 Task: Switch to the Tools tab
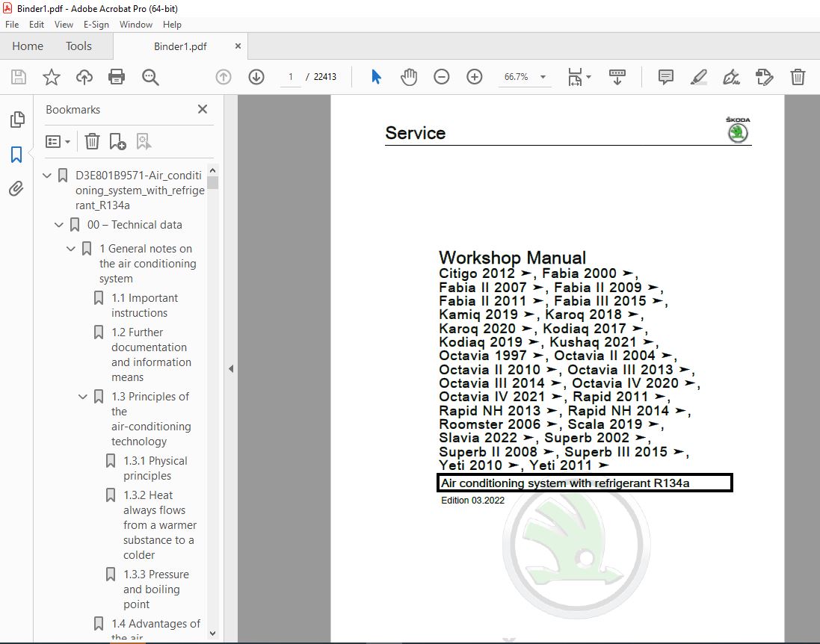coord(79,46)
